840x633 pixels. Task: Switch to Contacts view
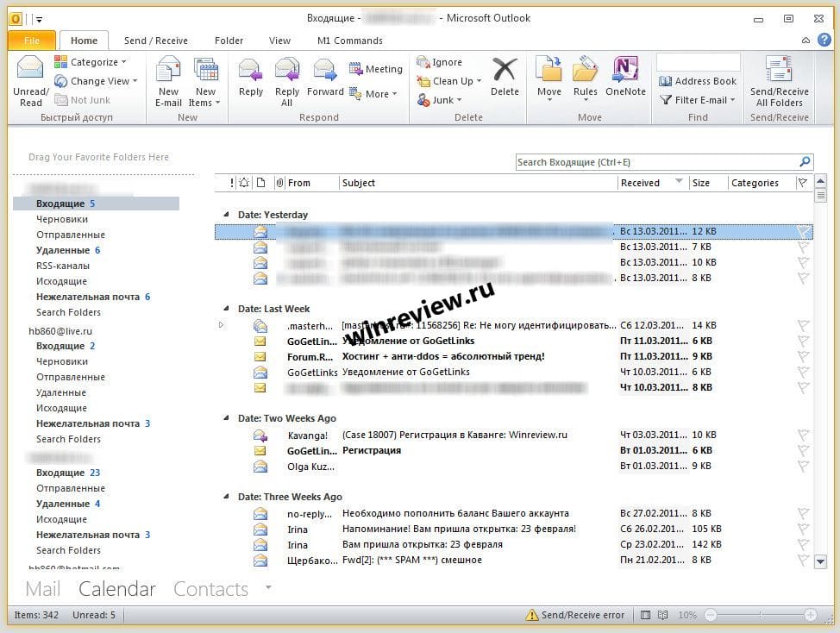(210, 588)
